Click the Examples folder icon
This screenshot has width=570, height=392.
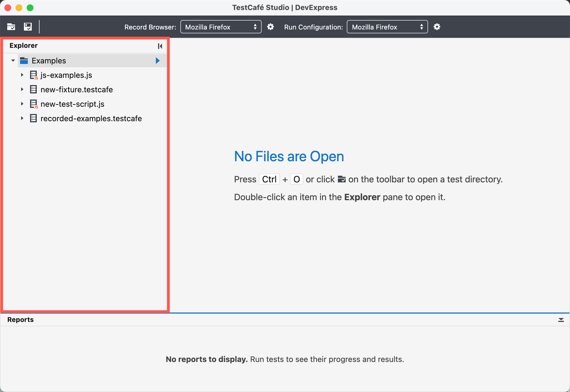click(x=24, y=61)
